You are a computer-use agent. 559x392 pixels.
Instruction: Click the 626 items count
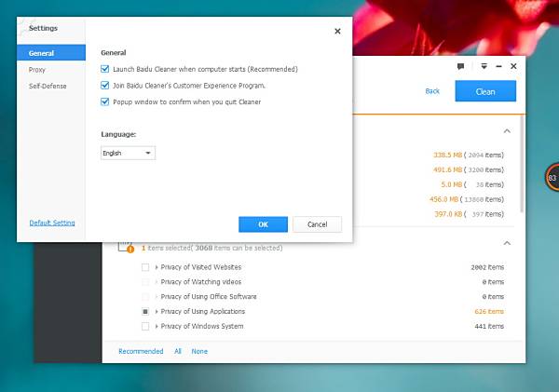point(489,312)
